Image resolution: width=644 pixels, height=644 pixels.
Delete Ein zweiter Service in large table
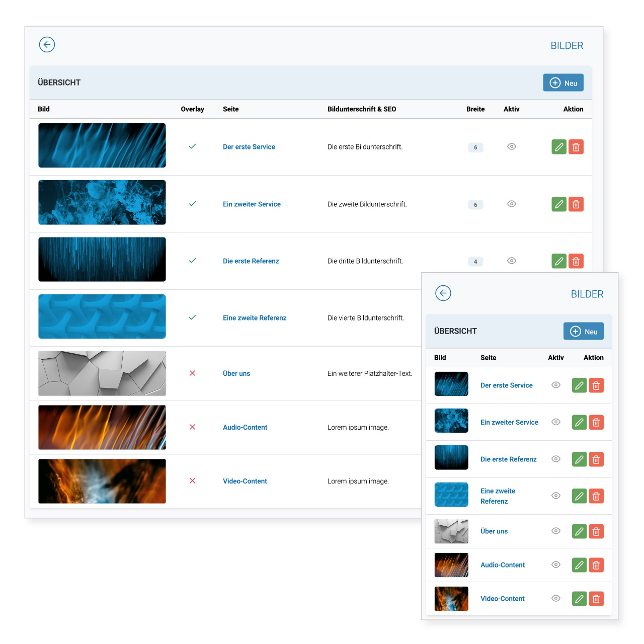(x=576, y=204)
